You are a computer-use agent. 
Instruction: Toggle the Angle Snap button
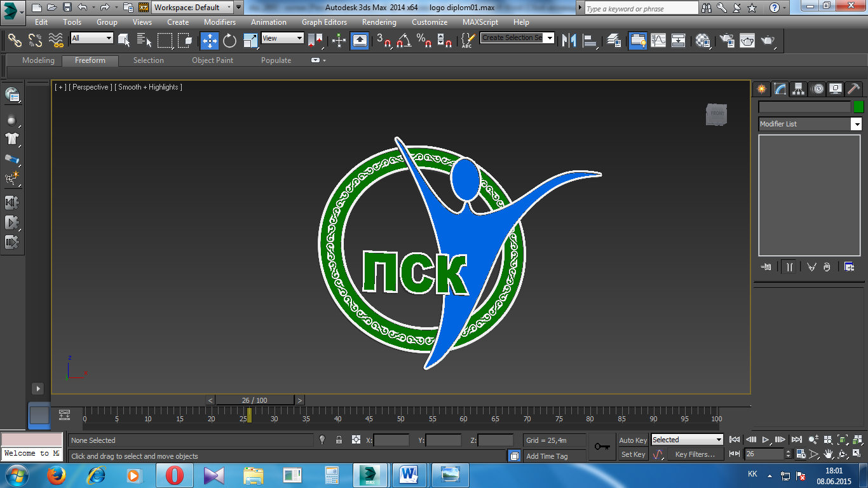(x=403, y=40)
